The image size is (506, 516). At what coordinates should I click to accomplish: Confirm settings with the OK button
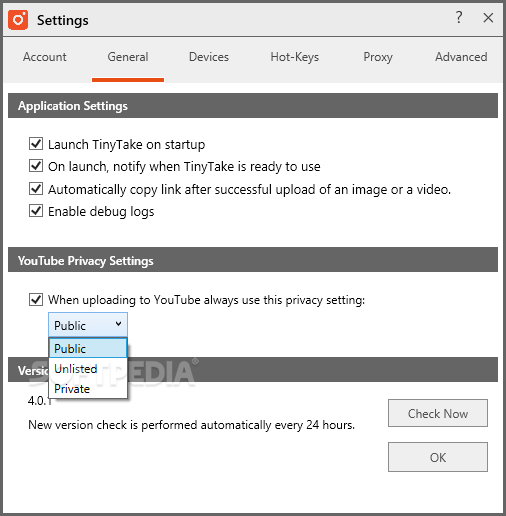click(438, 457)
